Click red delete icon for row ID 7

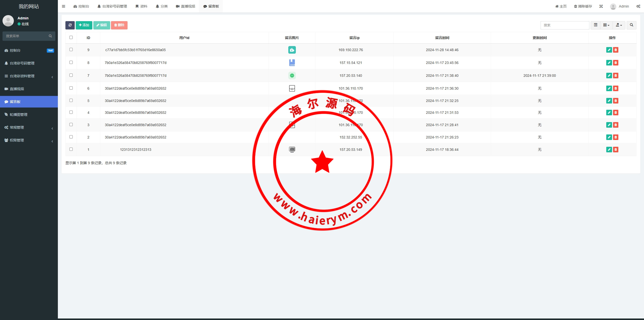(x=616, y=76)
